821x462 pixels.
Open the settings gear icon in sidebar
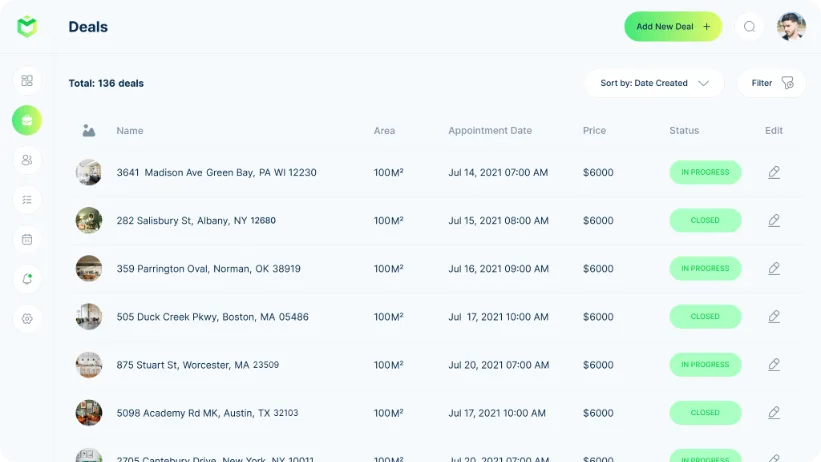[x=27, y=318]
